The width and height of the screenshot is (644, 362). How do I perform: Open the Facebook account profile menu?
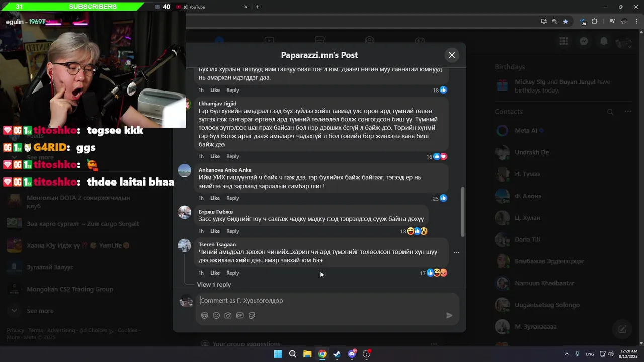pos(624,42)
